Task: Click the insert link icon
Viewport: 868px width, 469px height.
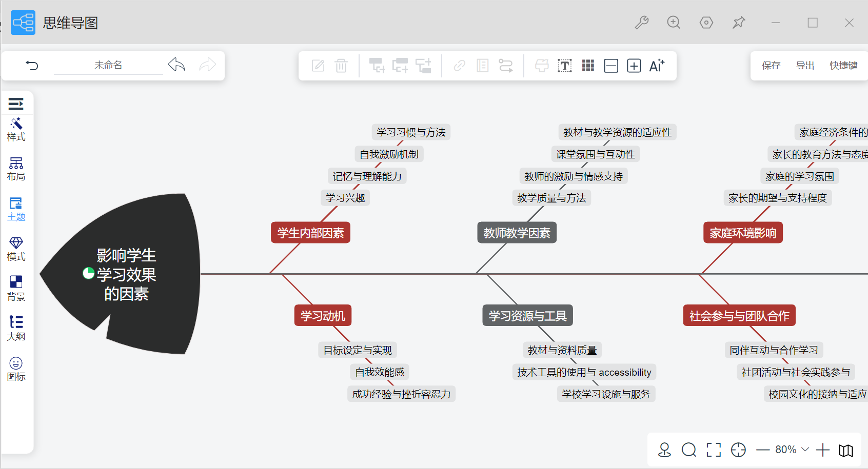Action: [460, 66]
